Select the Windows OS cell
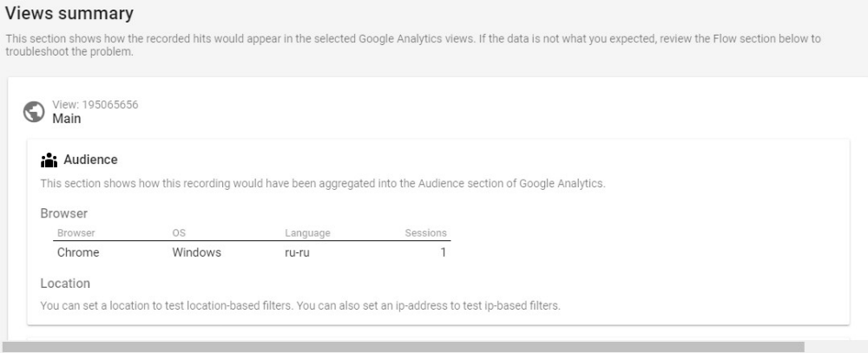868x353 pixels. (196, 252)
